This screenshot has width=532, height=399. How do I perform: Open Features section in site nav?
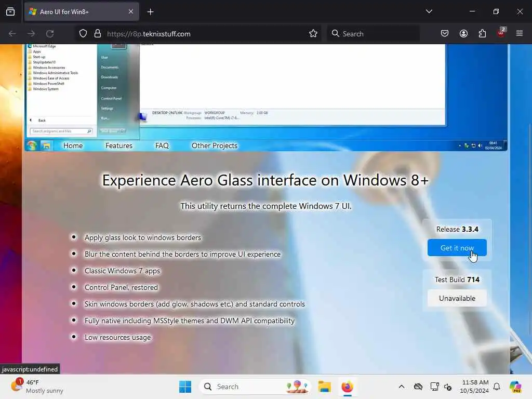(x=119, y=145)
